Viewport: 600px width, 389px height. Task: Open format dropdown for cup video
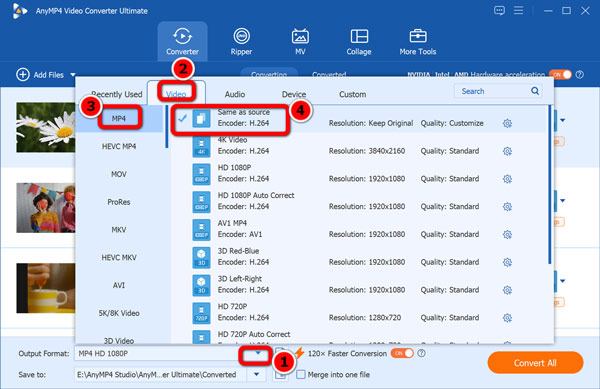[x=562, y=281]
